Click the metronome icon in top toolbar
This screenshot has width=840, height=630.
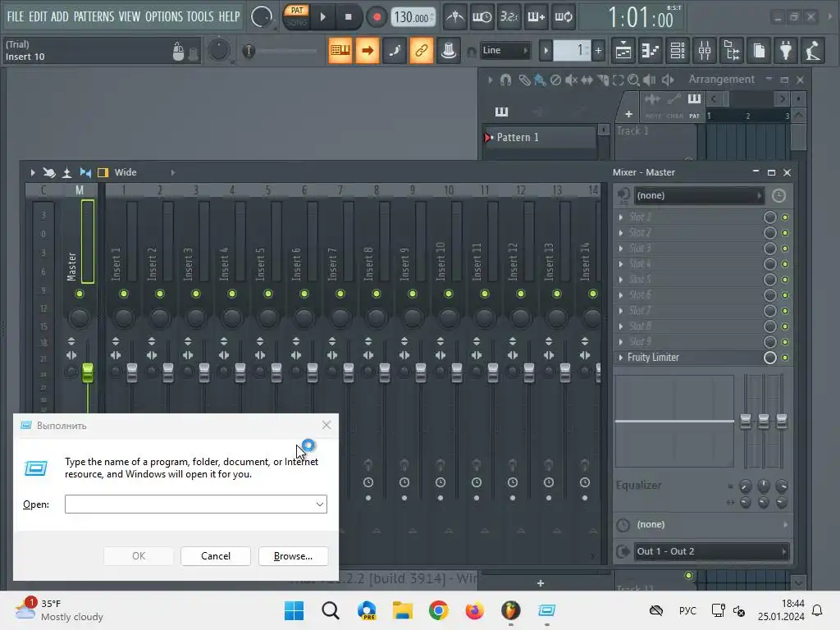click(x=454, y=17)
